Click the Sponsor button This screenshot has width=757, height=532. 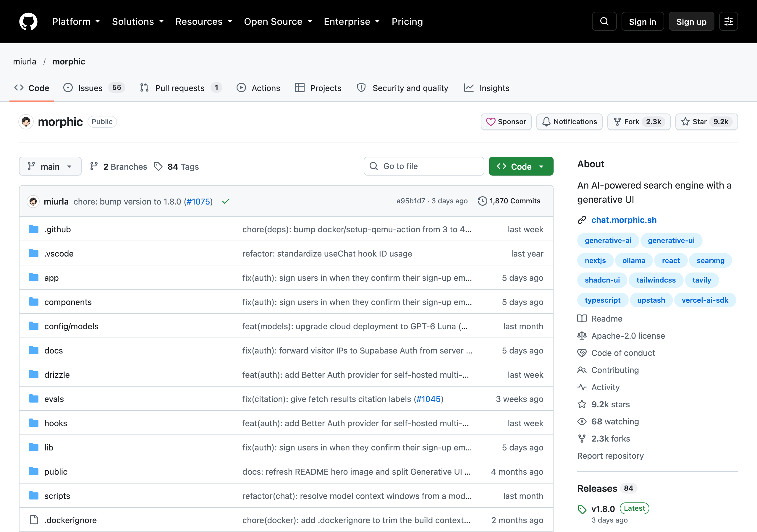click(x=506, y=122)
